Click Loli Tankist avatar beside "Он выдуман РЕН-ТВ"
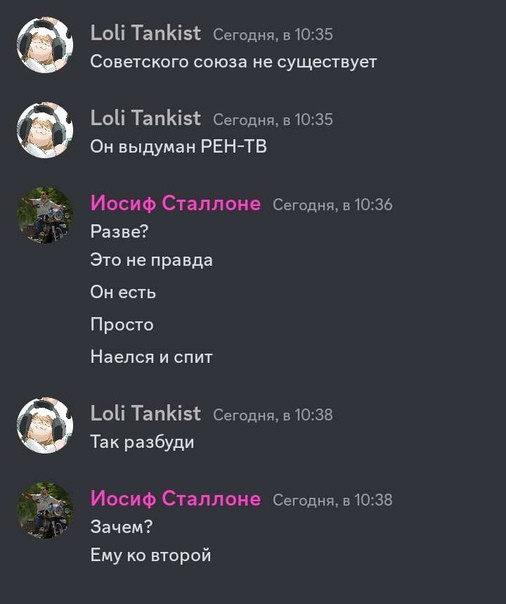This screenshot has height=604, width=506. (x=45, y=130)
